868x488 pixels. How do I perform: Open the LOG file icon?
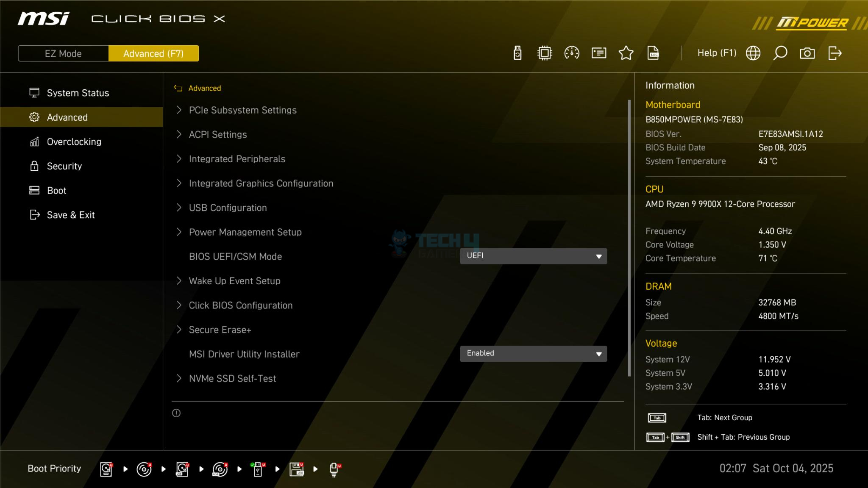click(653, 53)
